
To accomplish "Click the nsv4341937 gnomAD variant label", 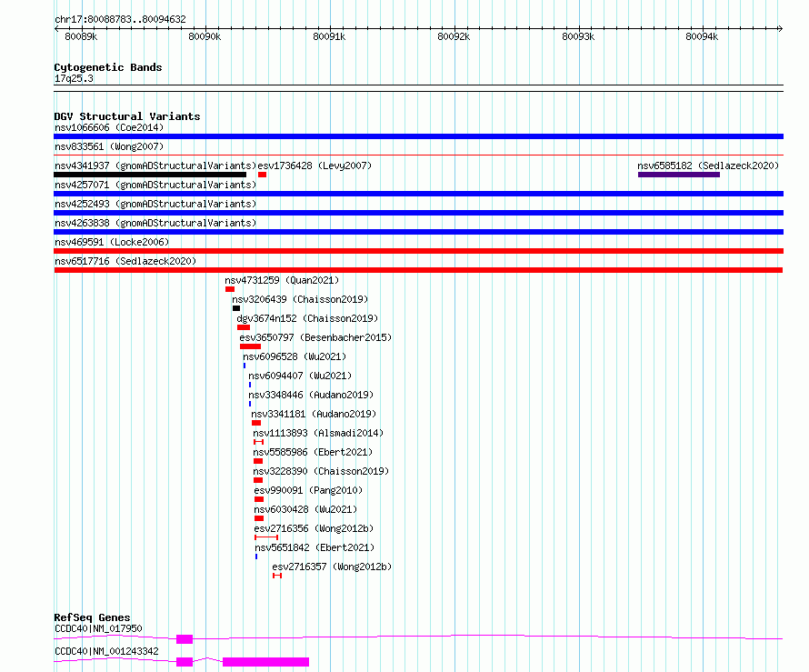I will click(x=155, y=165).
